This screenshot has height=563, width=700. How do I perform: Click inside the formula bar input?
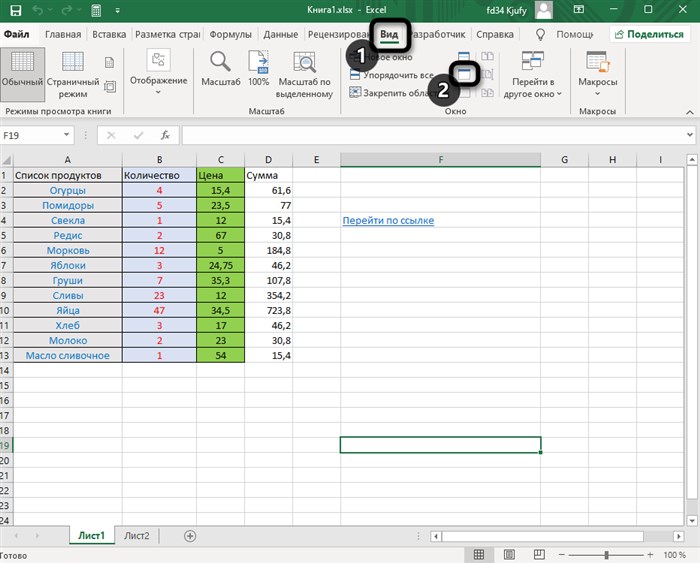pyautogui.click(x=433, y=135)
